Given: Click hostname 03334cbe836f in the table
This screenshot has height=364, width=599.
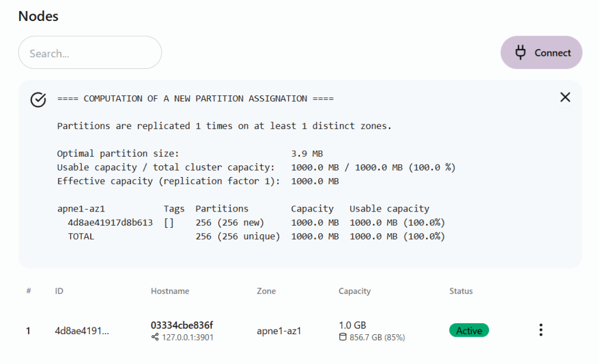Looking at the screenshot, I should pyautogui.click(x=182, y=325).
